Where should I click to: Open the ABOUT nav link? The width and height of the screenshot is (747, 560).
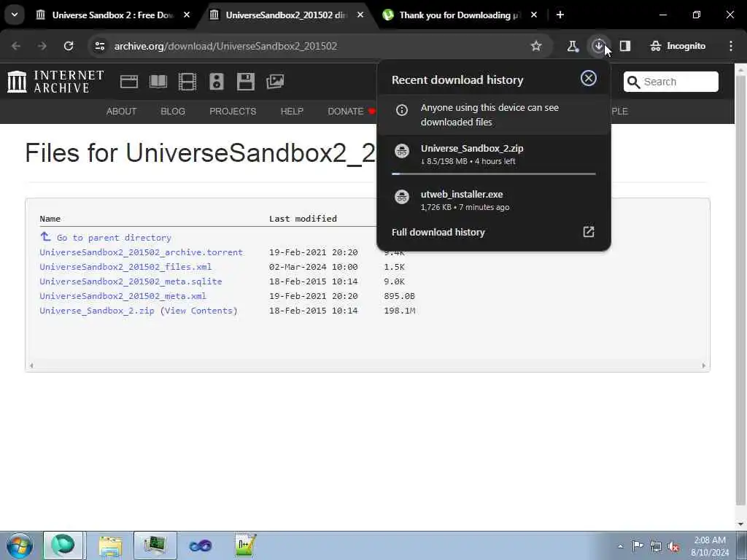click(122, 111)
